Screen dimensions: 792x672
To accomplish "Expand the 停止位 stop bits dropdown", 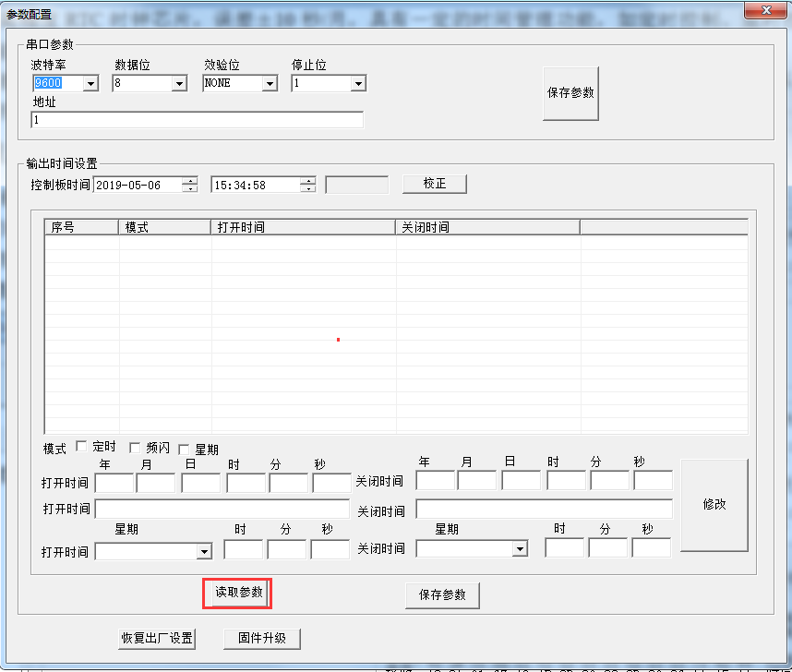I will (x=358, y=83).
